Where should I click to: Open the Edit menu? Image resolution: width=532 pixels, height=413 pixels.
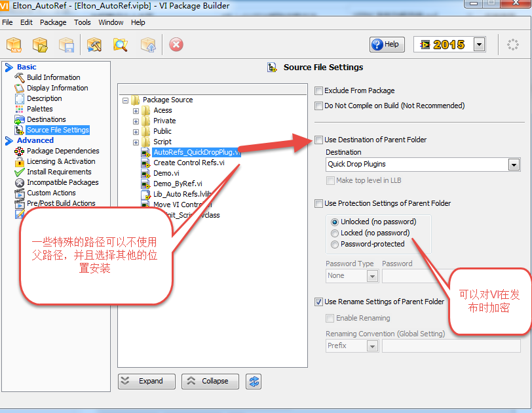tap(26, 22)
